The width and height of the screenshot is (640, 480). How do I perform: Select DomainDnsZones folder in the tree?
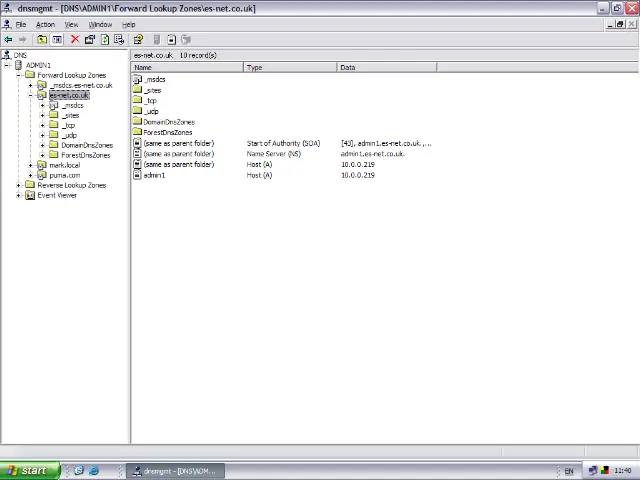tap(87, 145)
